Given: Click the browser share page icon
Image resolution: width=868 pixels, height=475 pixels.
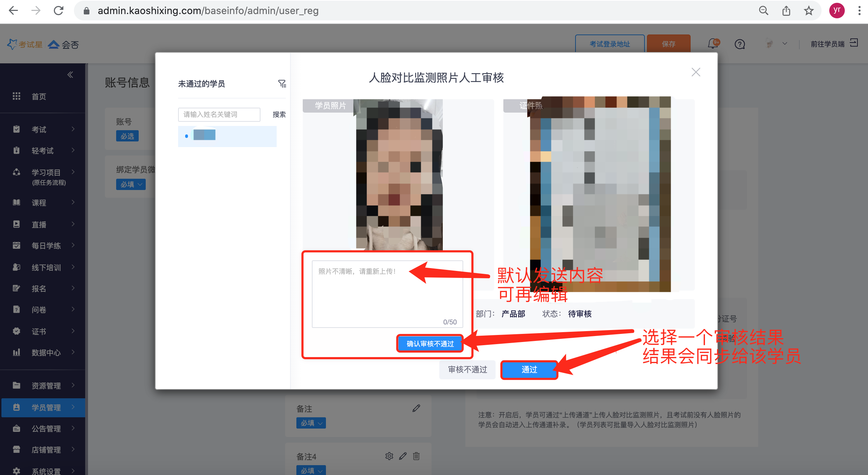Looking at the screenshot, I should pyautogui.click(x=786, y=11).
